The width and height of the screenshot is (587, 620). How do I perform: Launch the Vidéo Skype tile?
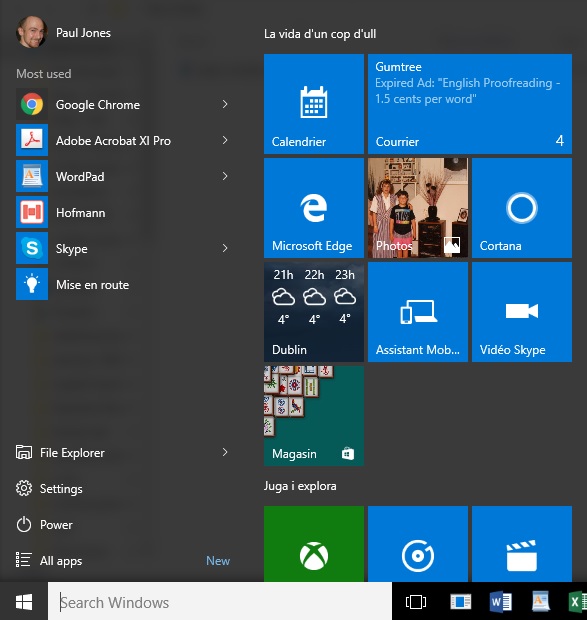[522, 312]
